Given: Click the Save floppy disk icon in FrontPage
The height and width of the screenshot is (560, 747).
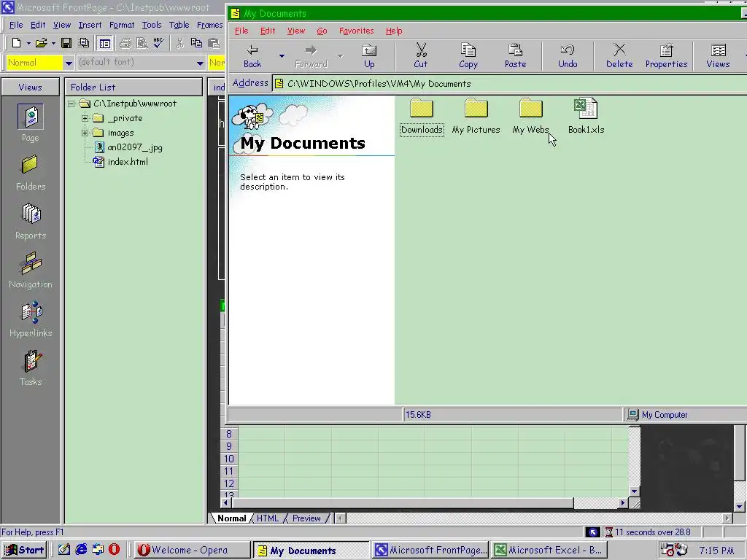Looking at the screenshot, I should coord(66,43).
